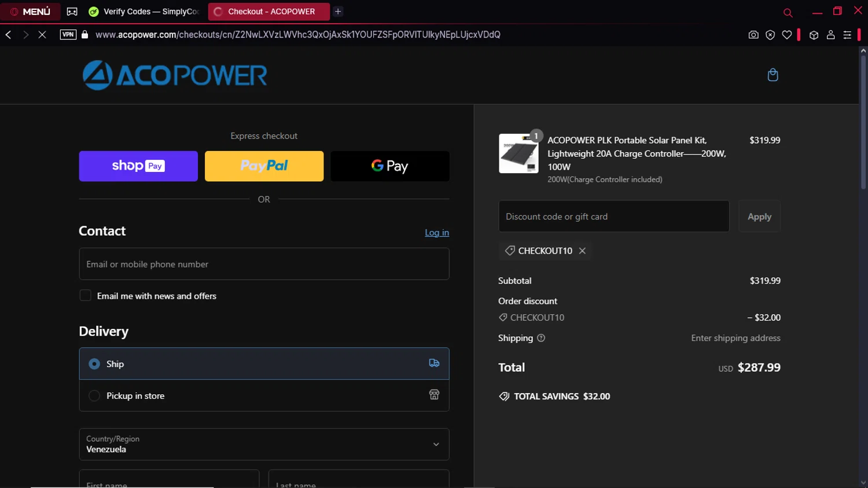
Task: Take a snapshot with camera icon
Action: (753, 35)
